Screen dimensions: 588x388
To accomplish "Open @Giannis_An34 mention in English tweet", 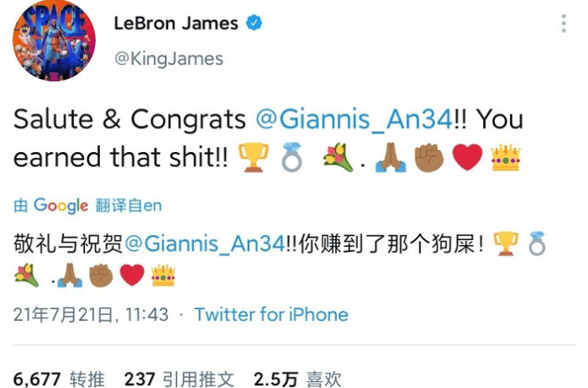I will point(354,120).
